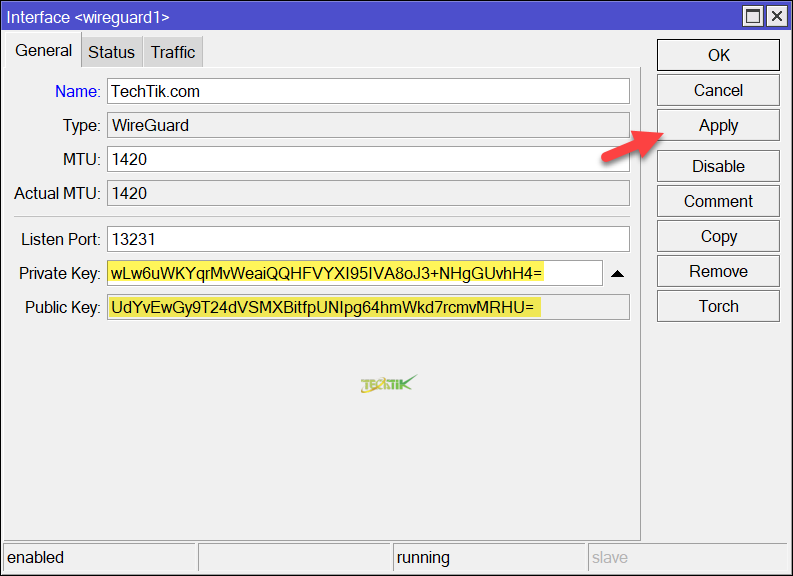Click the enabled status indicator

[x=99, y=557]
